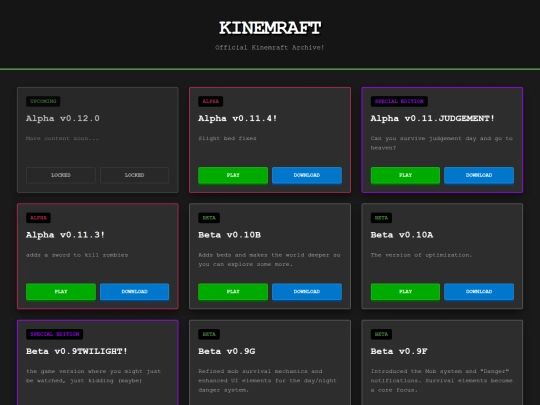This screenshot has width=540, height=405.
Task: Click the 'Alpha v0.11.4!' heading
Action: pyautogui.click(x=238, y=118)
